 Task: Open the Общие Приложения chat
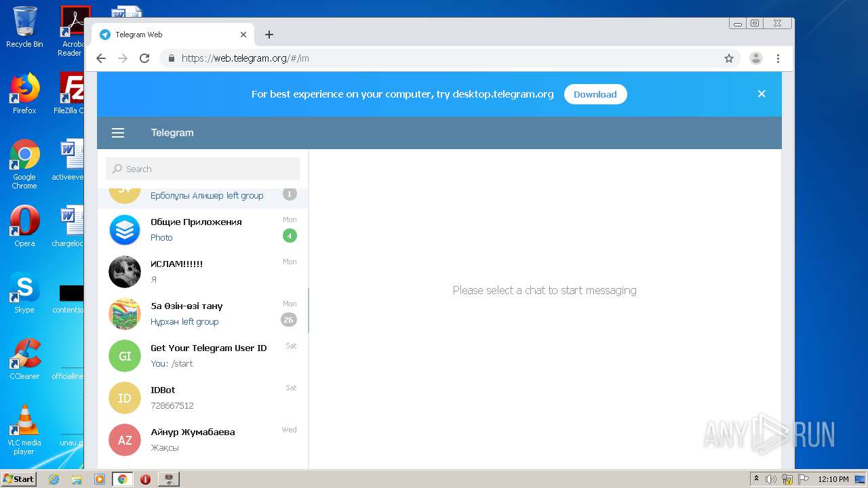click(x=203, y=230)
